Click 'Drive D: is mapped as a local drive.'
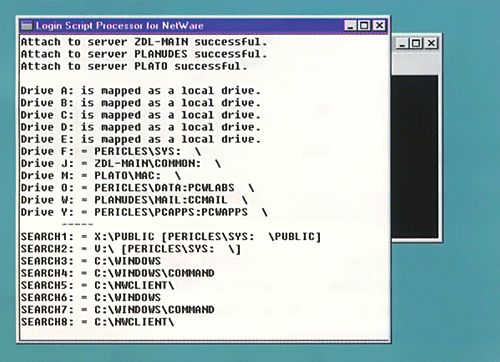 [x=140, y=127]
